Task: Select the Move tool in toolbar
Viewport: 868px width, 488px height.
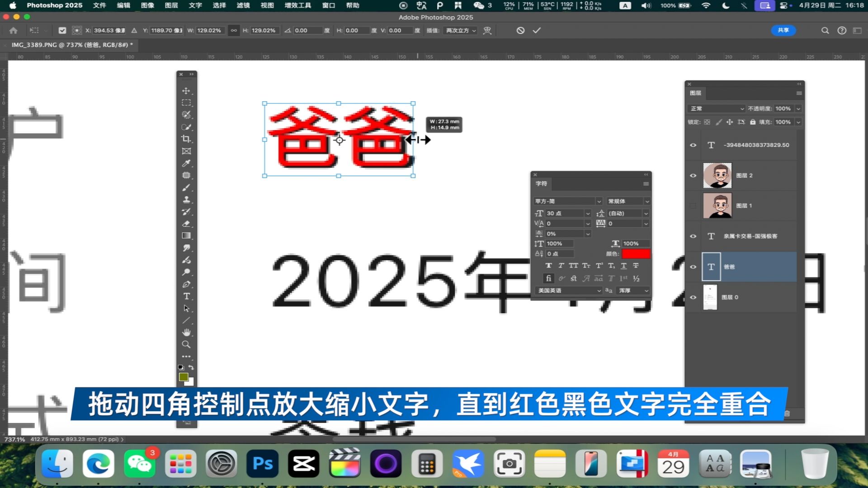Action: (x=186, y=91)
